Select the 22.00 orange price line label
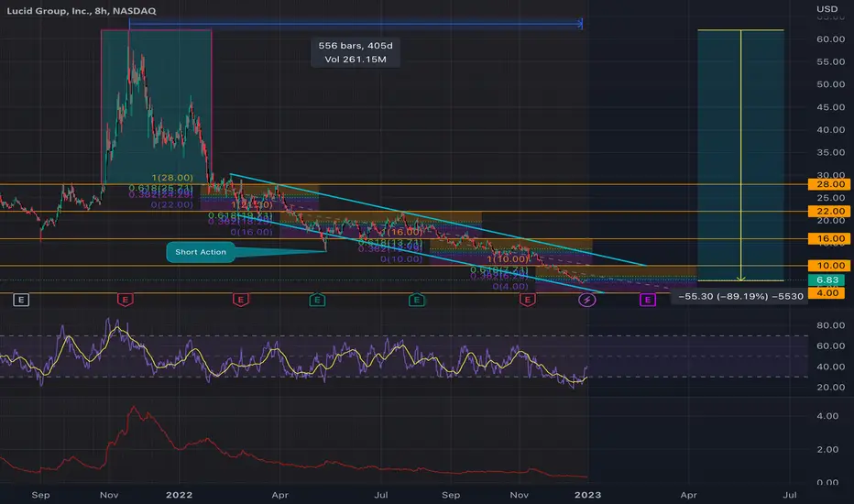854x504 pixels. pyautogui.click(x=830, y=212)
